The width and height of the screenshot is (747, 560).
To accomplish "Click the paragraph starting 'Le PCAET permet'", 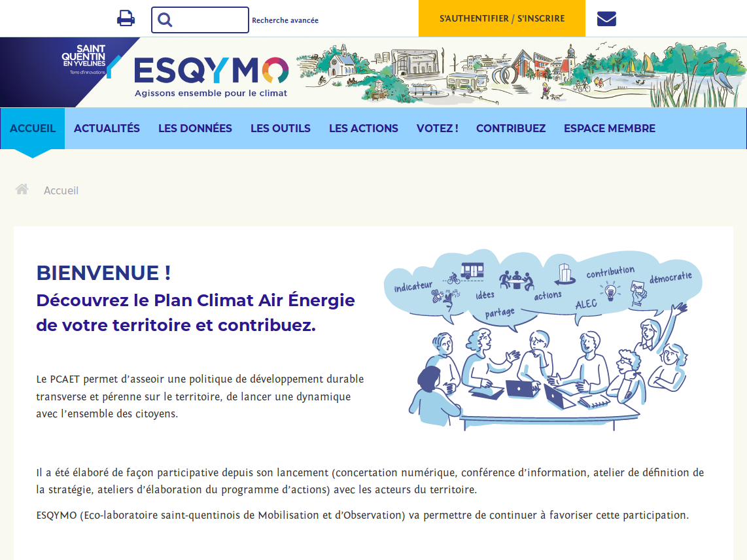I will coord(200,396).
